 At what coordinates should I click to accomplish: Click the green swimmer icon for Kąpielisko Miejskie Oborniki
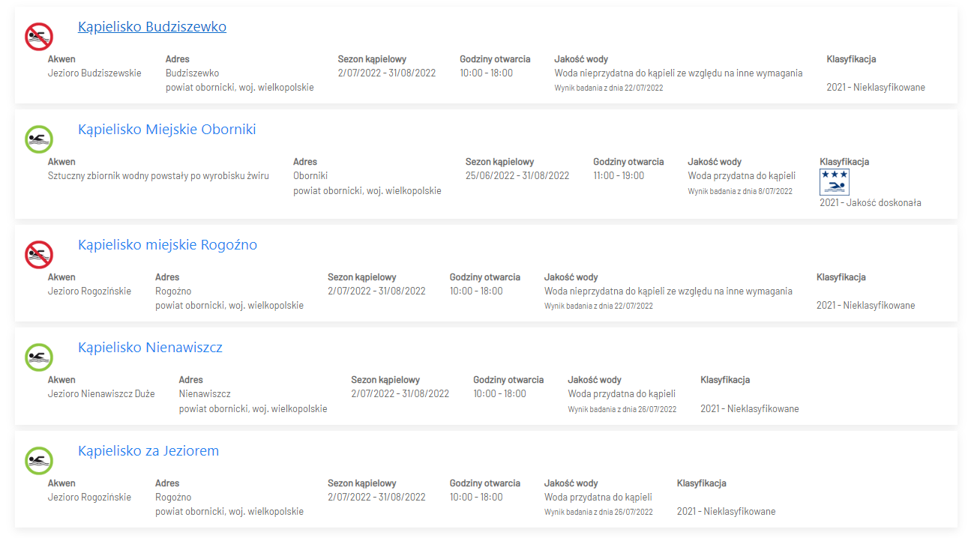(x=38, y=139)
